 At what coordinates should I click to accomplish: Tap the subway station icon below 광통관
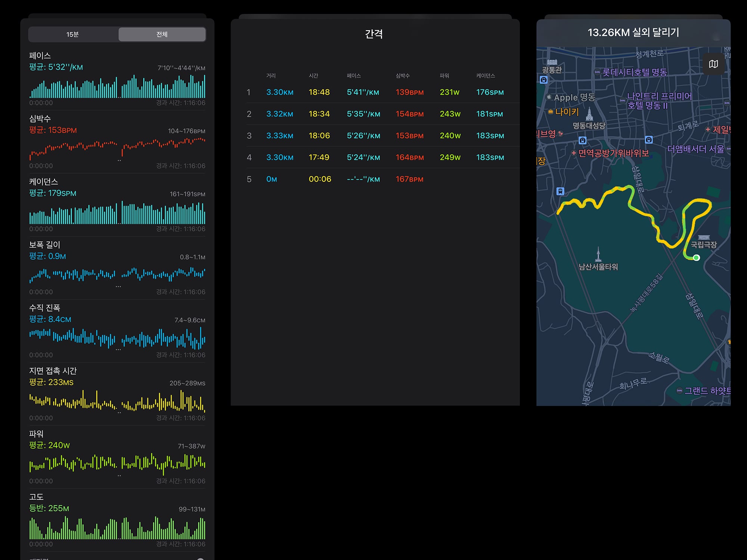[544, 80]
